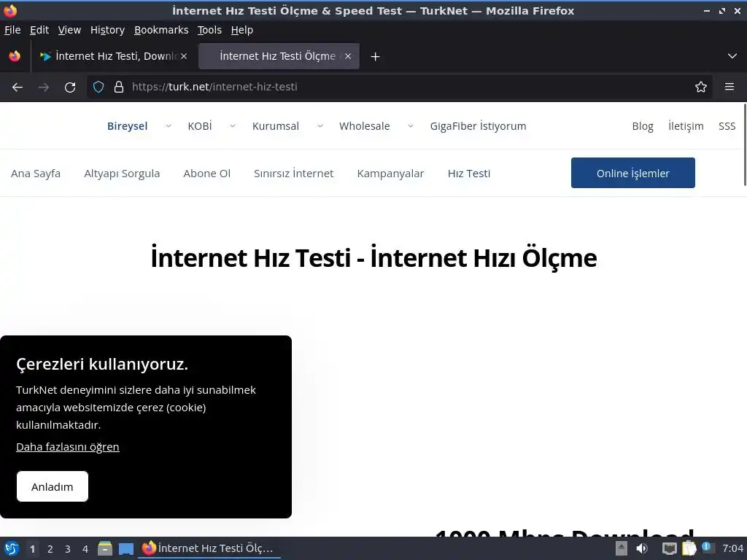Screen dimensions: 747x560
Task: Open the Edit menu
Action: (39, 30)
